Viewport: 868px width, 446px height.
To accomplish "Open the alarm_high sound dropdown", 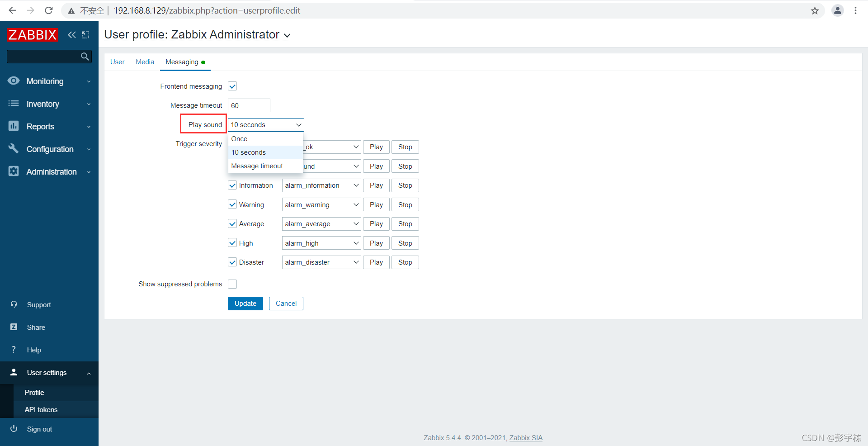I will click(321, 243).
